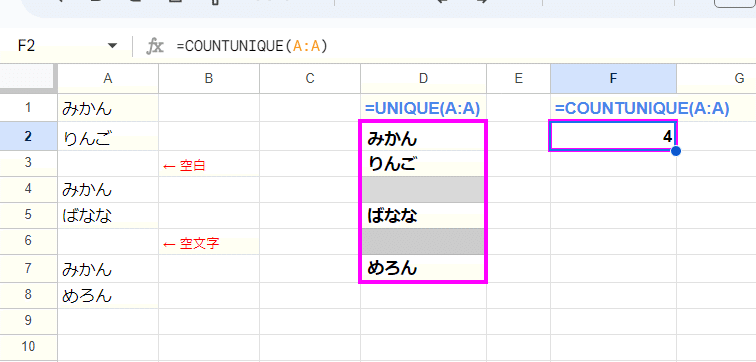Select column D header
The width and height of the screenshot is (756, 362).
click(423, 79)
